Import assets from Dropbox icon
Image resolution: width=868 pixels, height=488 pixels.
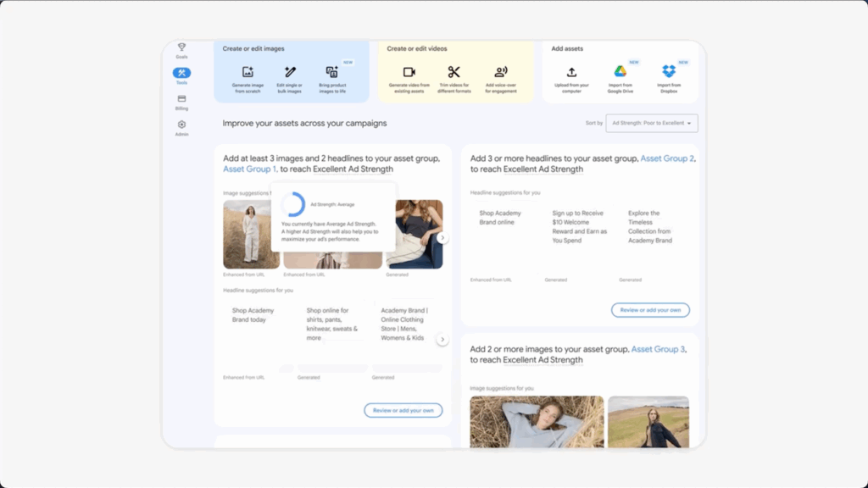[669, 73]
